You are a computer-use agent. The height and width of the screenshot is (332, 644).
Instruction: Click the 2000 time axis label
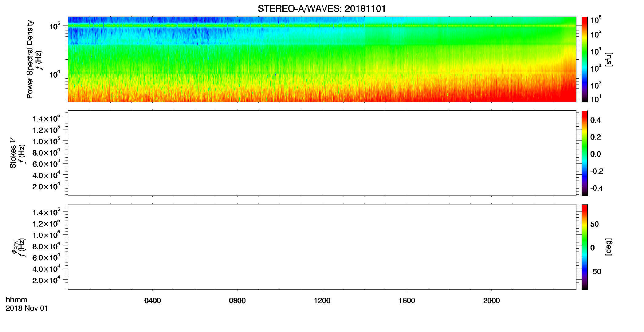(491, 301)
